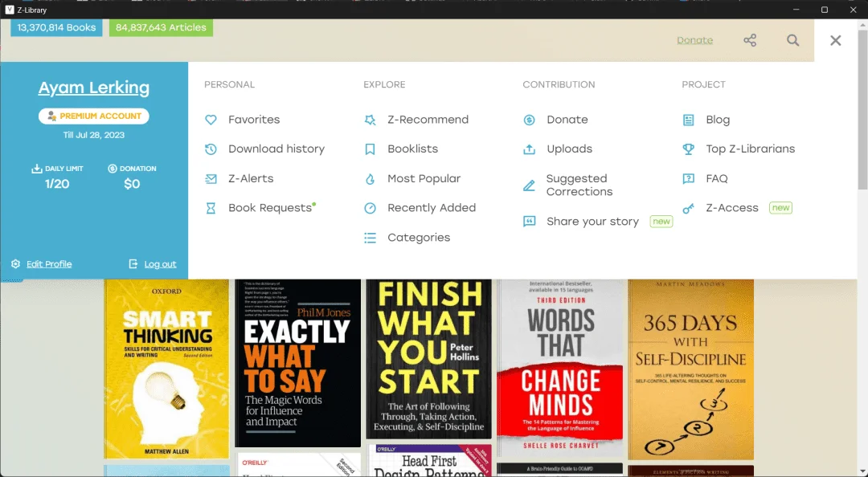The image size is (868, 477).
Task: Click the gear icon beside Edit Profile
Action: (x=15, y=264)
